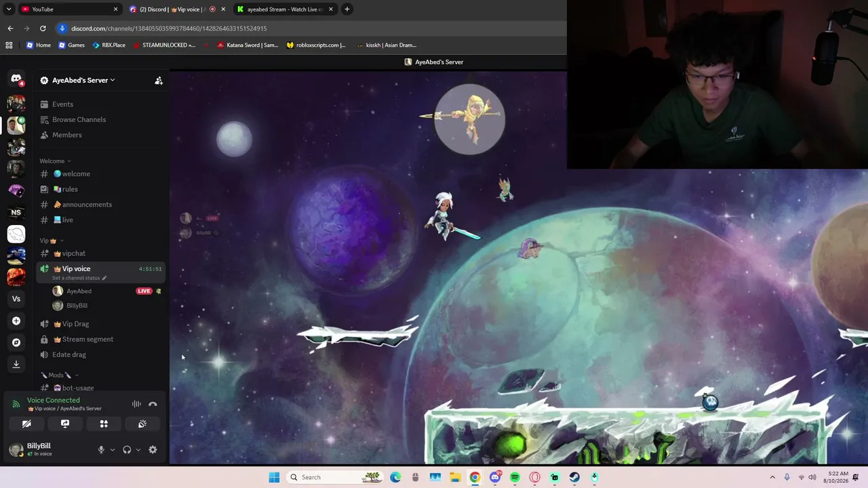Disconnect from the voice channel
868x488 pixels.
pos(153,404)
